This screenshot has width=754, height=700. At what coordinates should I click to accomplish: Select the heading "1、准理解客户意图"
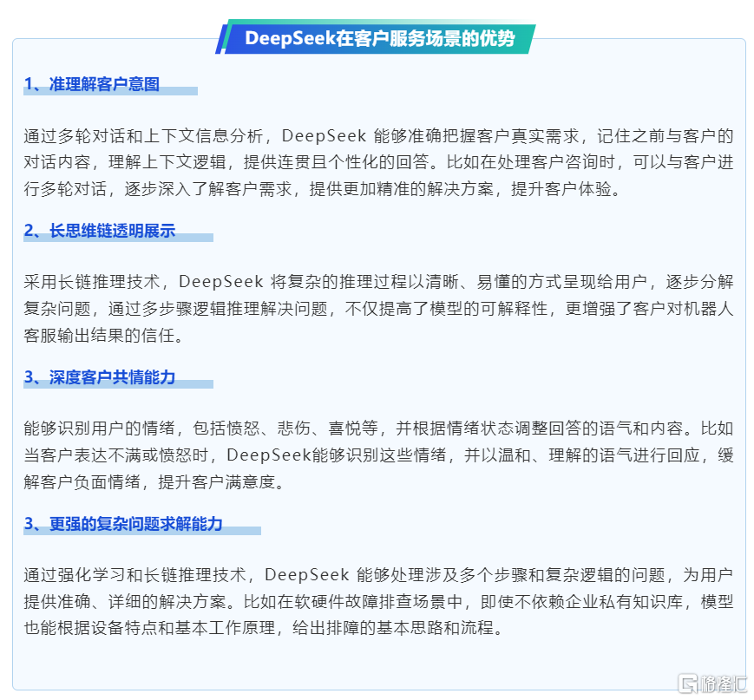tap(92, 84)
